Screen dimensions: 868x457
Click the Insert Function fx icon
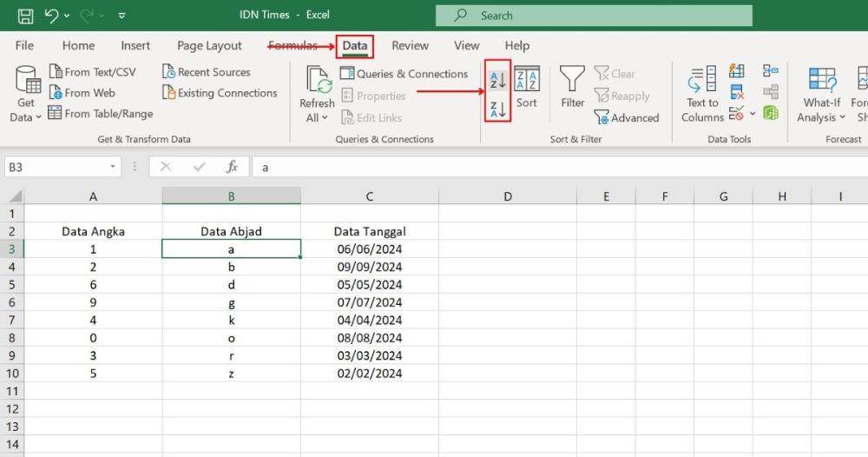coord(232,167)
